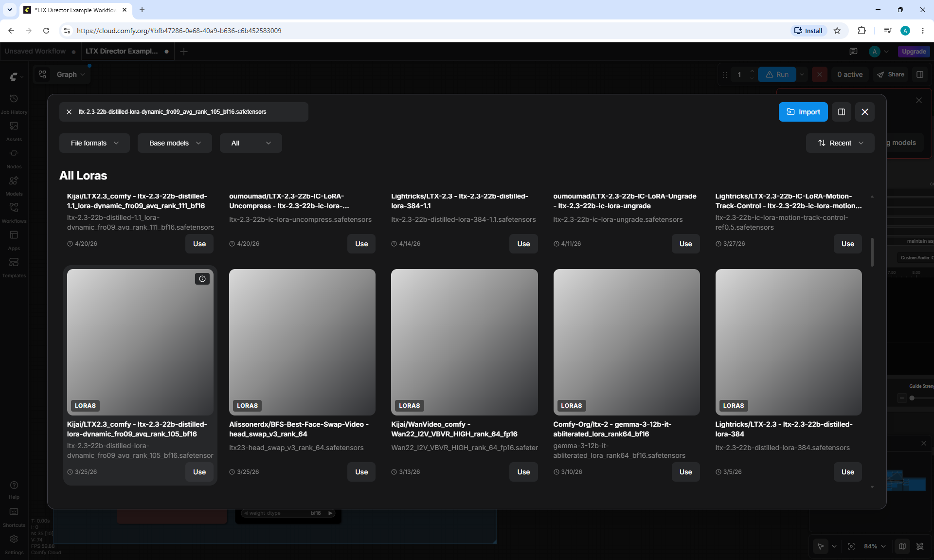
Task: Bookmark this page with the star icon
Action: point(837,31)
